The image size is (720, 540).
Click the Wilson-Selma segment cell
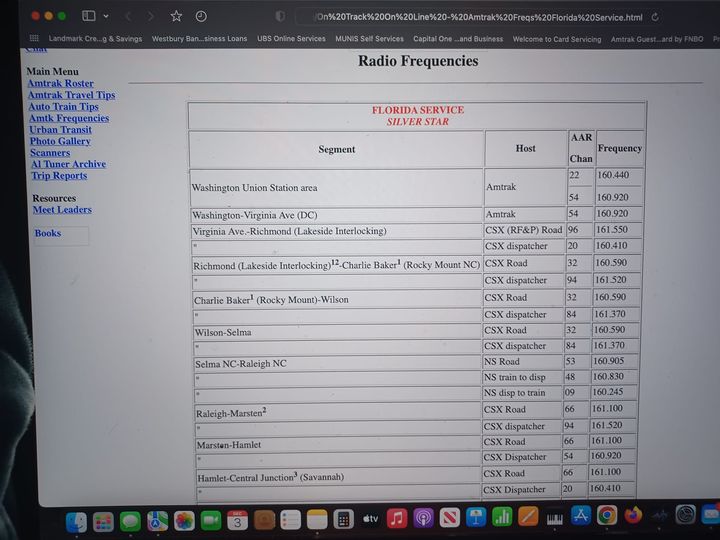tap(337, 332)
